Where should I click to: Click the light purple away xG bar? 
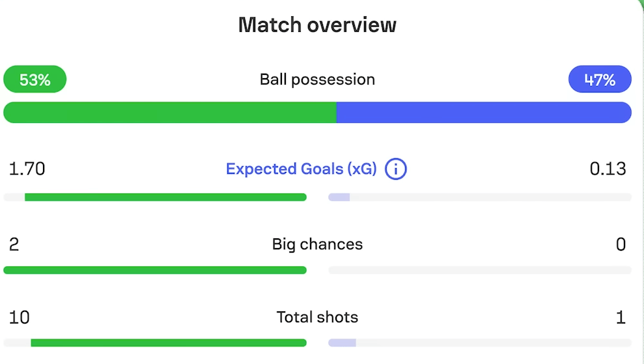[339, 197]
